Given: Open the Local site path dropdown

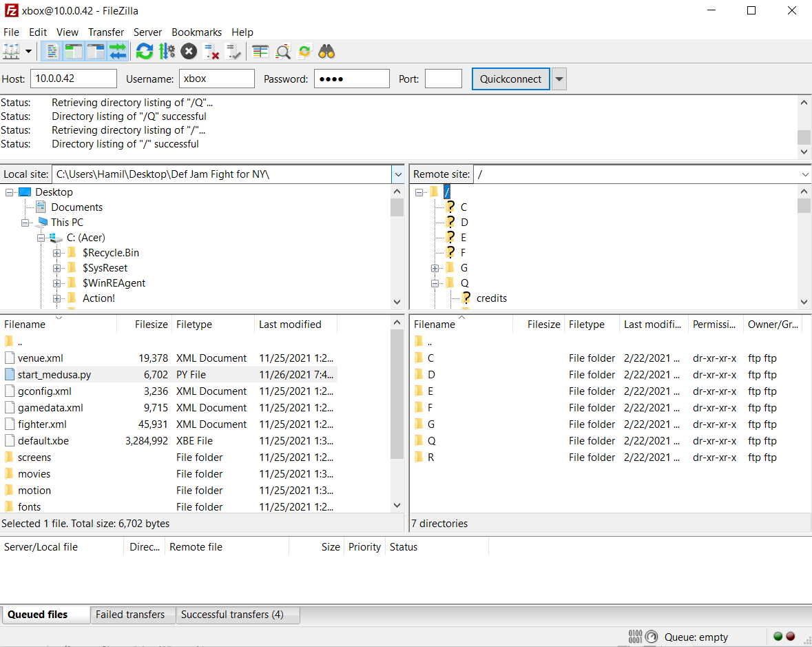Looking at the screenshot, I should coord(397,174).
